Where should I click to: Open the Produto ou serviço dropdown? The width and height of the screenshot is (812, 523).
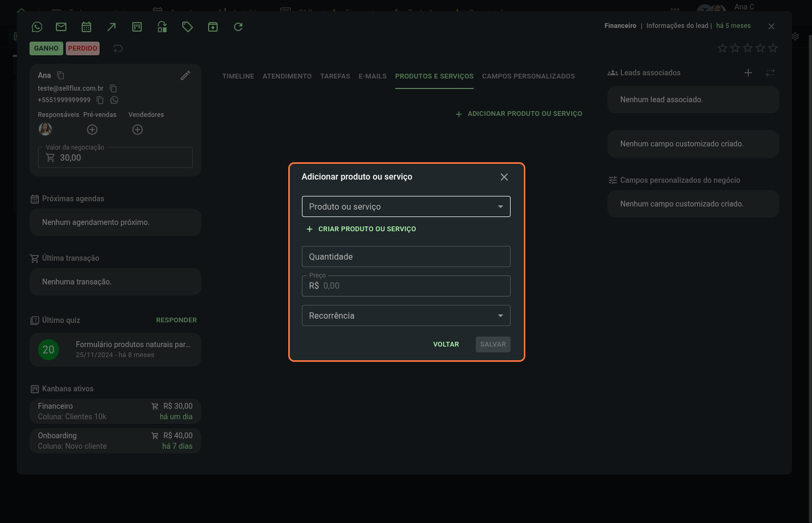pos(406,206)
